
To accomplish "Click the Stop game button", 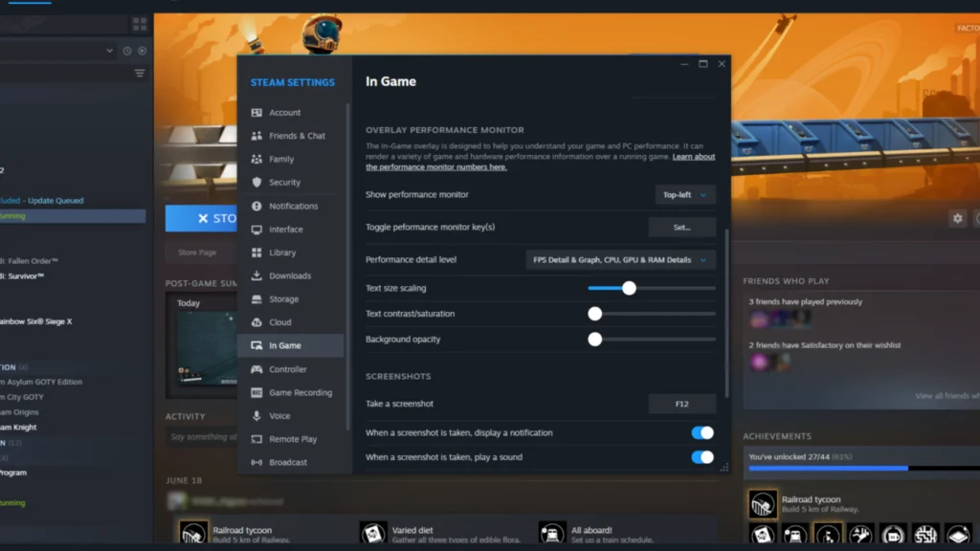I will coord(201,218).
